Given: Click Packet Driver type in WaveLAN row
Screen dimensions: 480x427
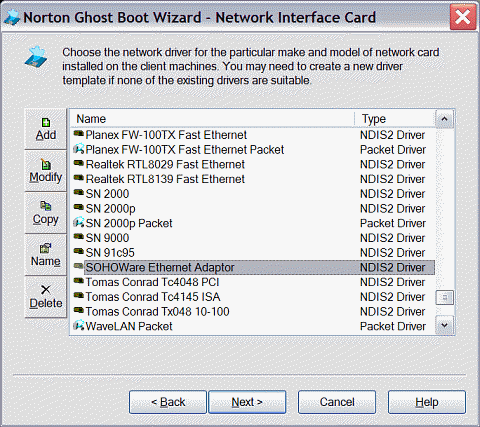Looking at the screenshot, I should 393,326.
